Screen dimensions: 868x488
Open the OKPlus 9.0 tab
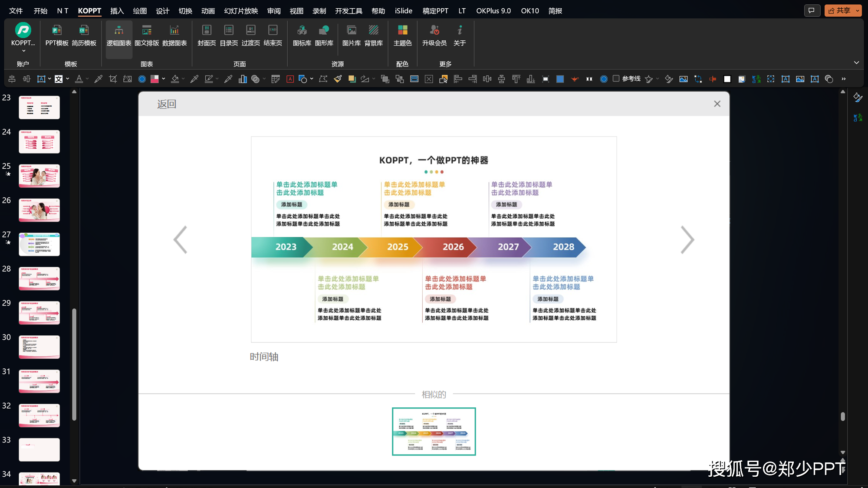coord(493,11)
